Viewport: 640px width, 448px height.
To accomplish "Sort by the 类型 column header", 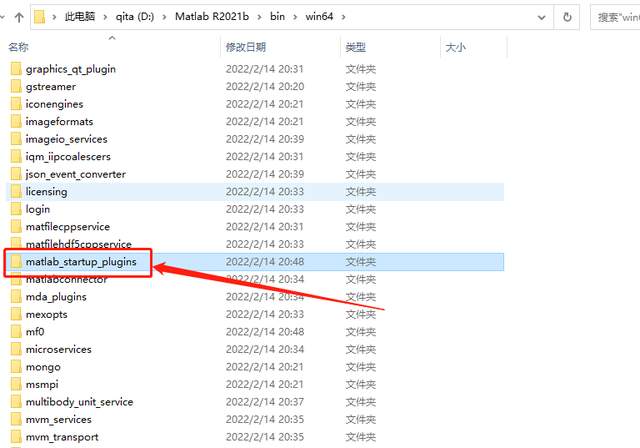I will click(x=356, y=47).
